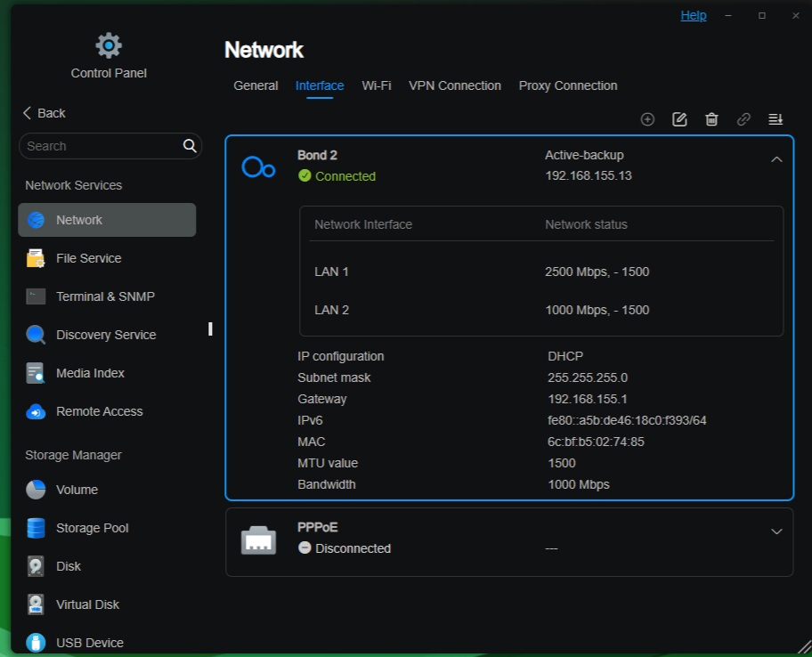
Task: Click the MAC value 6c:bf:b5:02:74:85
Action: (x=596, y=442)
